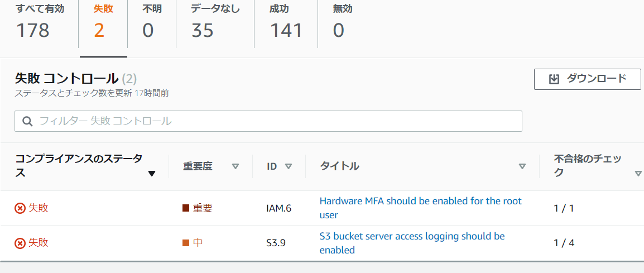The image size is (644, 273).
Task: Sort the ID column
Action: click(289, 166)
